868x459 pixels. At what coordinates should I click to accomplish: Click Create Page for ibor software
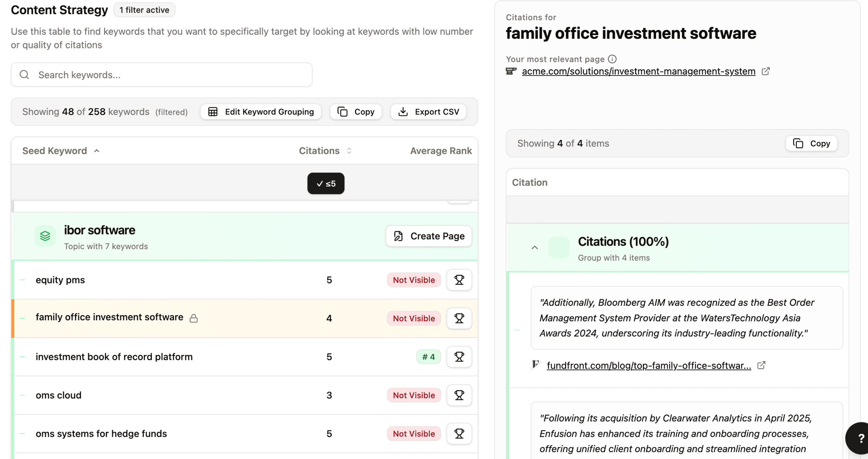tap(428, 236)
